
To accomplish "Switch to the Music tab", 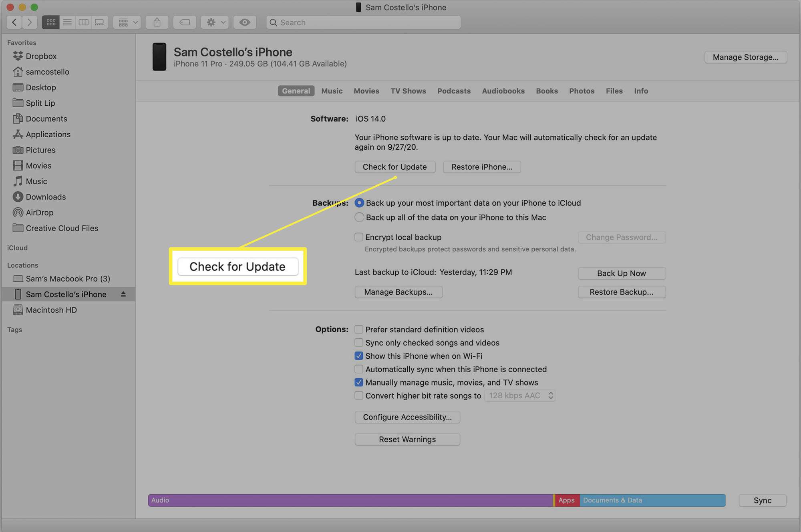I will [x=332, y=91].
